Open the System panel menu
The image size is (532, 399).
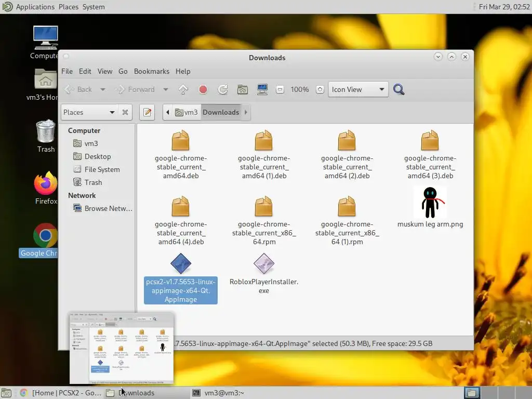click(x=94, y=7)
